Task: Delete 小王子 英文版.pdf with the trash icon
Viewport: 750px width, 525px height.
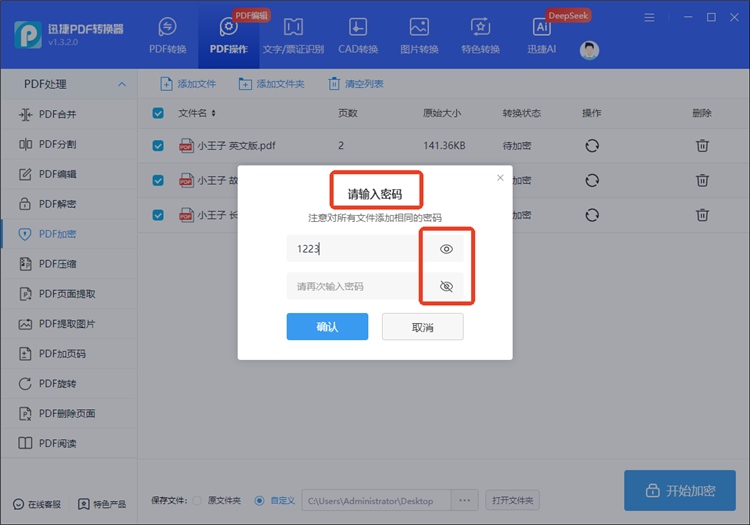Action: tap(702, 145)
